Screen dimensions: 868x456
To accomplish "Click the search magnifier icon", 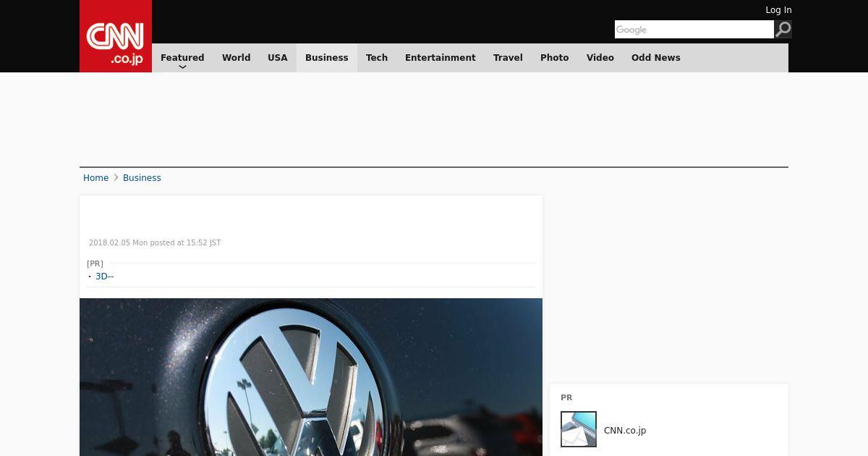I will point(783,30).
